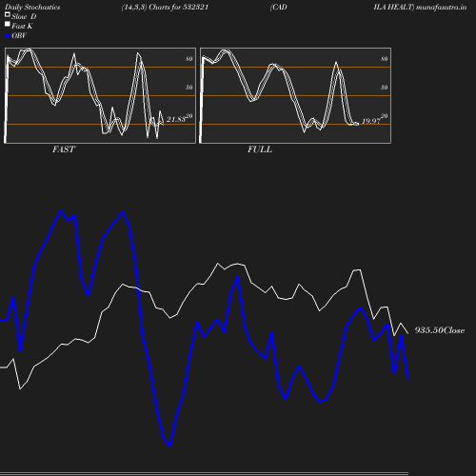Select the 'Daily Stochastics' title text
This screenshot has width=476, height=476.
[32, 8]
